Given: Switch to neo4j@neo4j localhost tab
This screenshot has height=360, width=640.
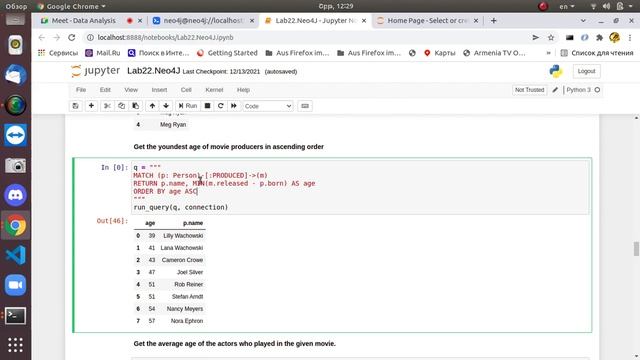Looking at the screenshot, I should point(203,20).
